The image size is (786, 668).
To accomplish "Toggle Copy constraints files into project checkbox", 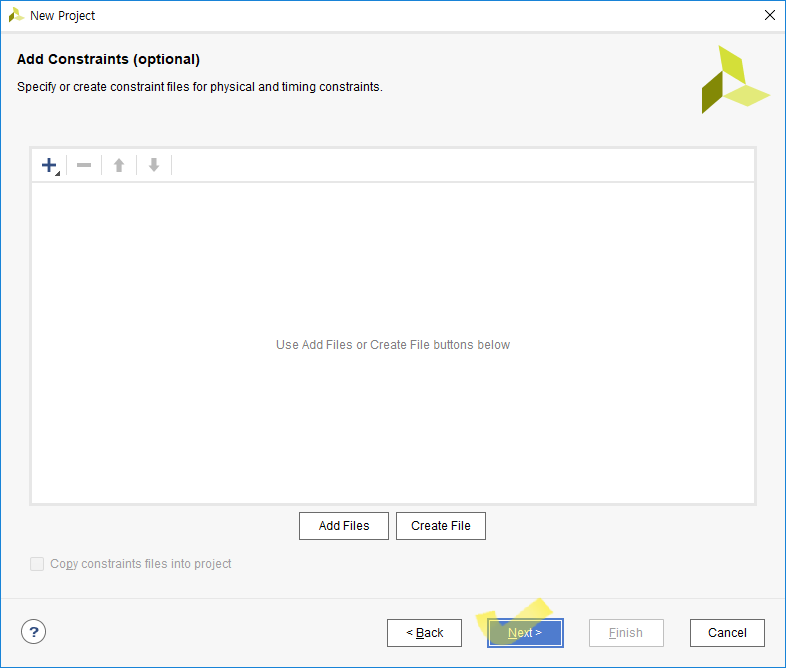I will 37,564.
